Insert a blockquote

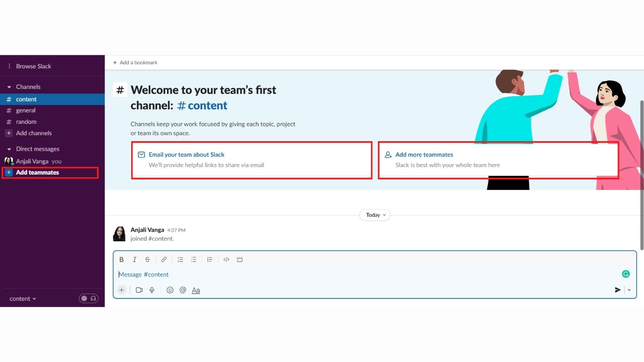click(x=210, y=259)
